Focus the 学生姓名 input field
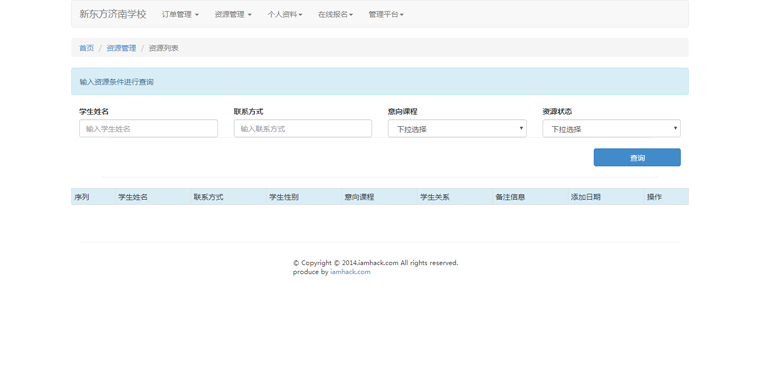 click(x=148, y=129)
